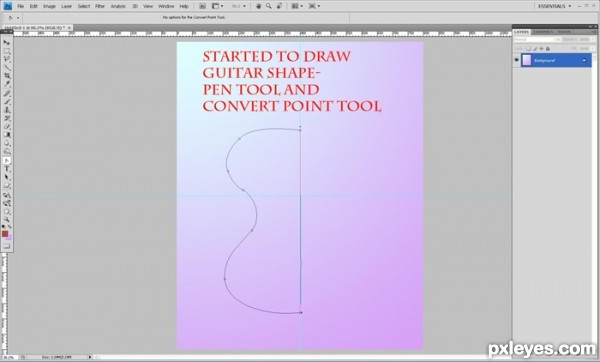Open the Edit menu

point(34,6)
